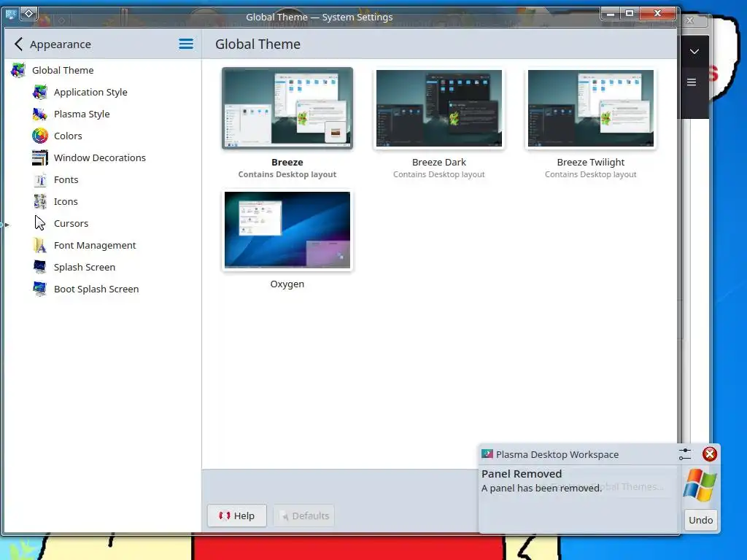Open the window menu icon in title bar
The height and width of the screenshot is (560, 747).
coord(10,14)
